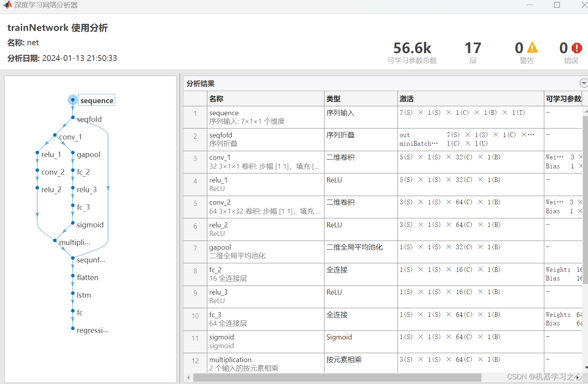Select table row relu_2 name cell
The height and width of the screenshot is (384, 588).
click(x=265, y=229)
